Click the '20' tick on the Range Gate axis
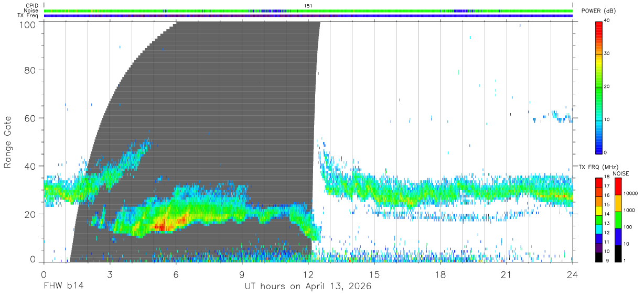Image resolution: width=644 pixels, height=297 pixels. tap(29, 214)
